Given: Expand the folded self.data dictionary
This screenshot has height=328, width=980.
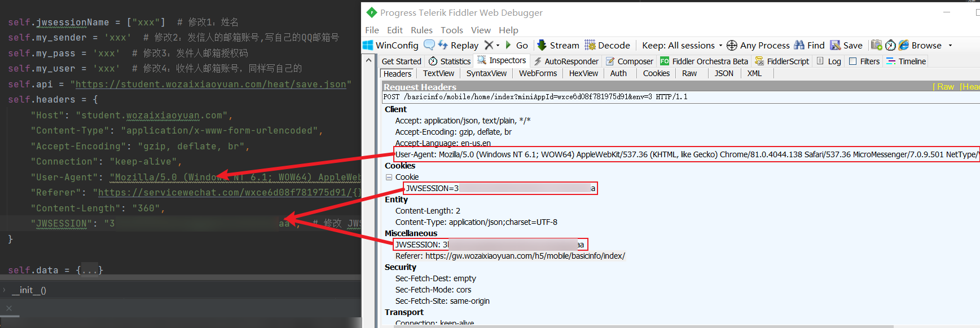Looking at the screenshot, I should click(89, 270).
